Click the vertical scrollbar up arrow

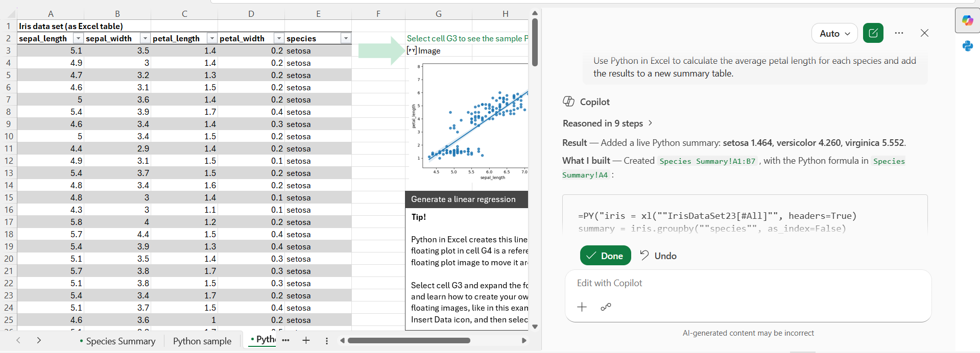tap(535, 13)
